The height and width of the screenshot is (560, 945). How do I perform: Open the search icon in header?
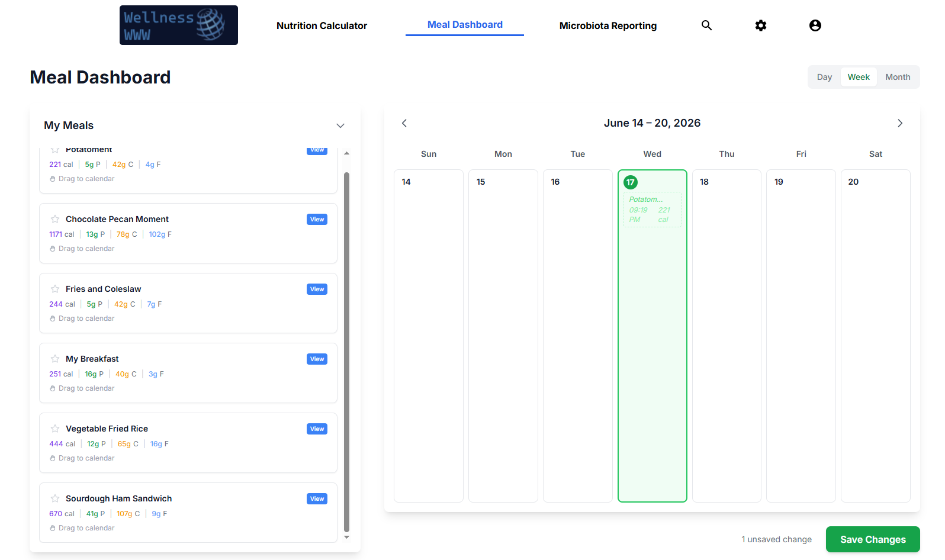[706, 25]
